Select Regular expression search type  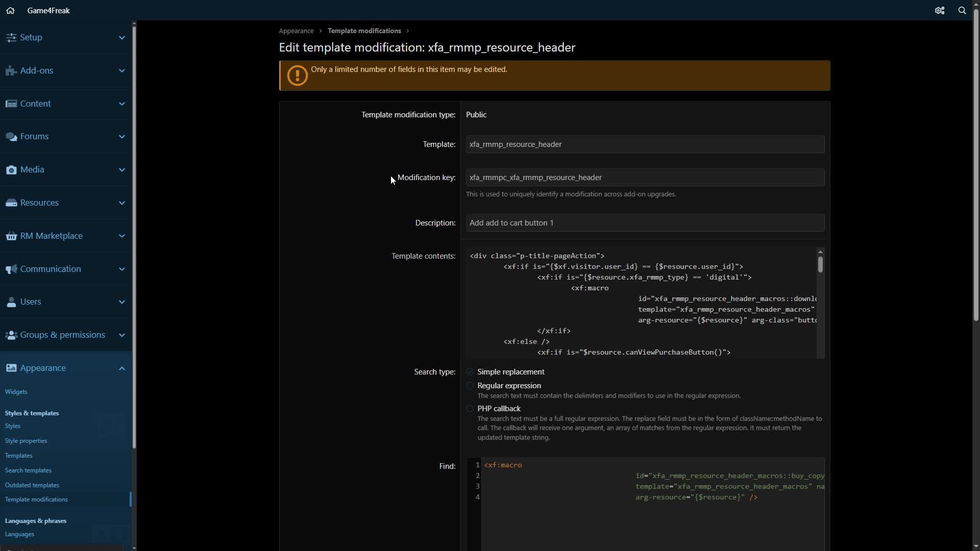click(x=470, y=386)
